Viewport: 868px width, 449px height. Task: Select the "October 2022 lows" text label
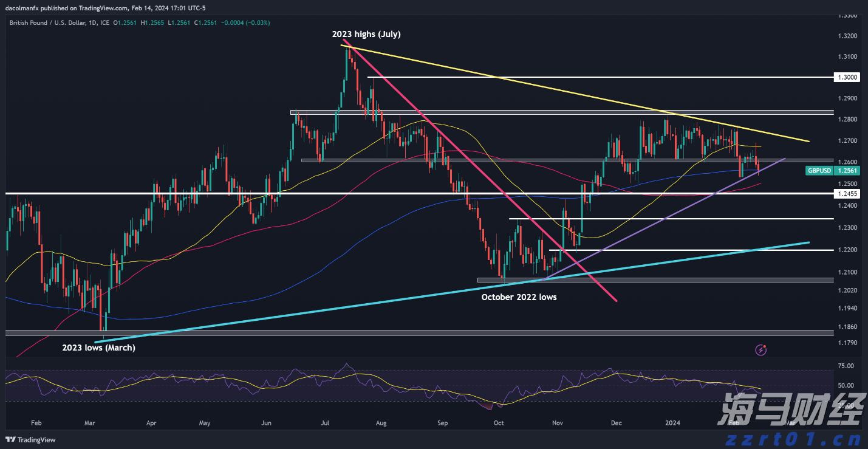519,297
